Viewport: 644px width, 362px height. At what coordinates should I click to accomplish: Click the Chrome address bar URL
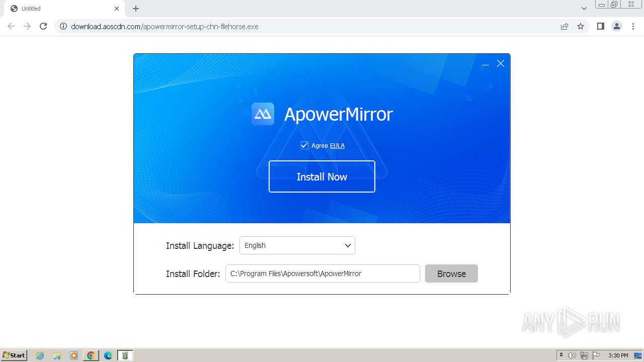coord(165,27)
